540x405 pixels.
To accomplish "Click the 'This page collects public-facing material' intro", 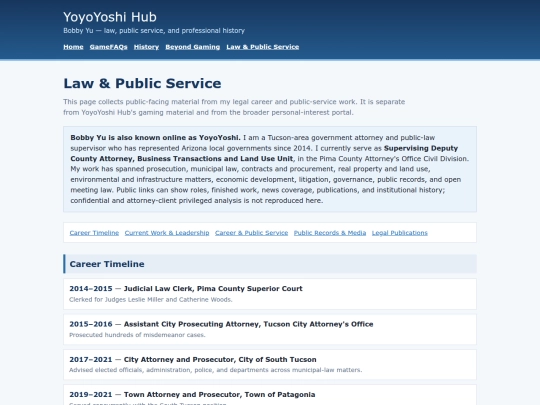I will coord(234,107).
